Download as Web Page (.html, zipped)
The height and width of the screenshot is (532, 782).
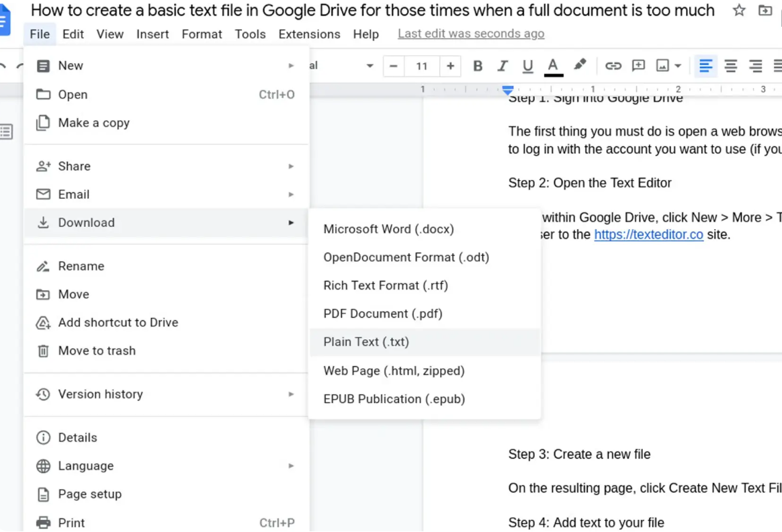[425, 371]
